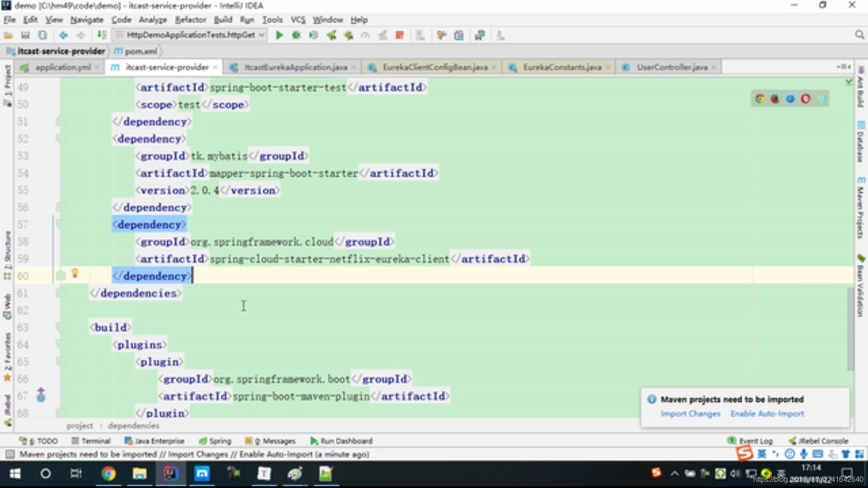Viewport: 868px width, 488px height.
Task: Open the Ant Build side panel
Action: pyautogui.click(x=861, y=87)
